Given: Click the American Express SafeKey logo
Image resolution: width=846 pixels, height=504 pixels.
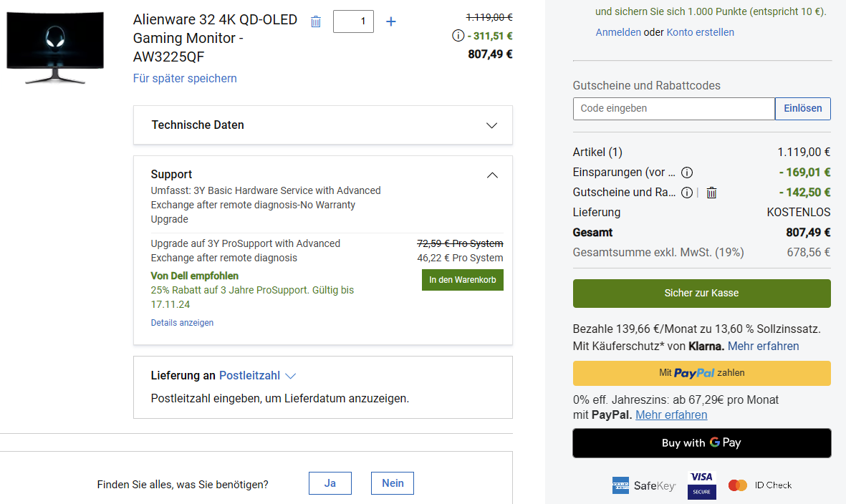Looking at the screenshot, I should coord(644,485).
